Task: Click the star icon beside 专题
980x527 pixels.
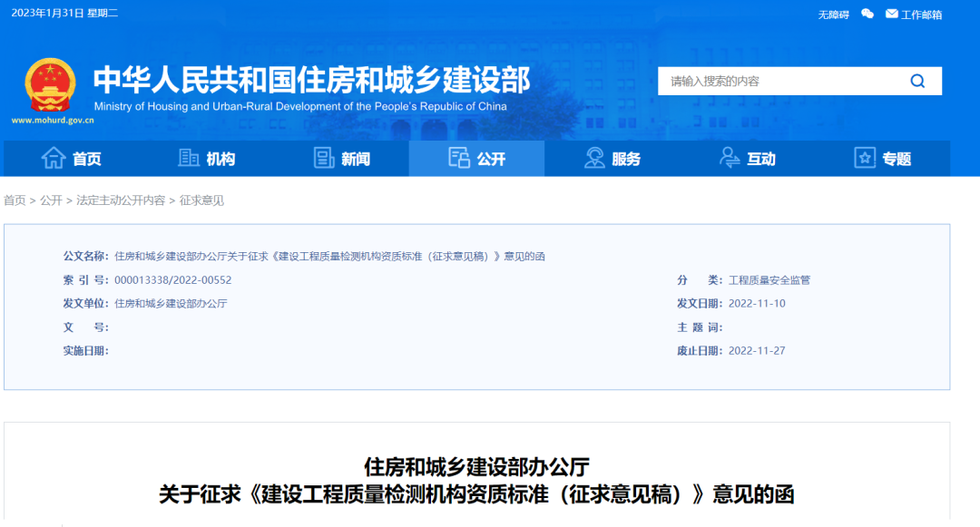Action: [865, 158]
